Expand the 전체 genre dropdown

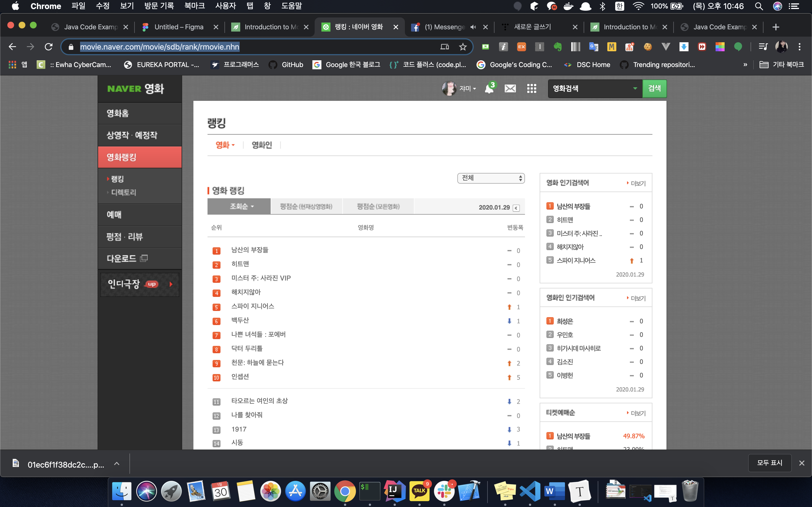pos(491,178)
